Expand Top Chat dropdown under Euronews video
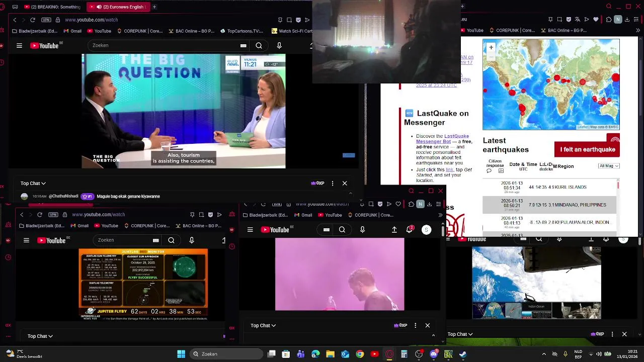This screenshot has height=362, width=644. [33, 184]
